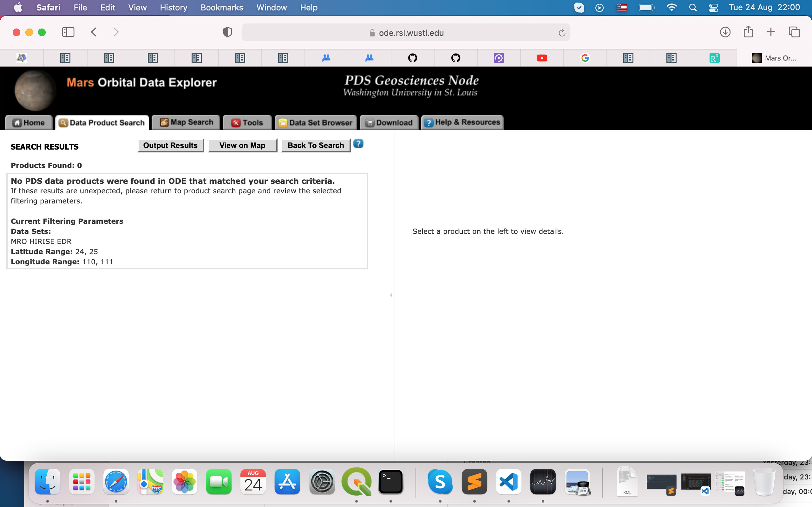812x507 pixels.
Task: Open a new tab with the plus icon
Action: pyautogui.click(x=771, y=32)
